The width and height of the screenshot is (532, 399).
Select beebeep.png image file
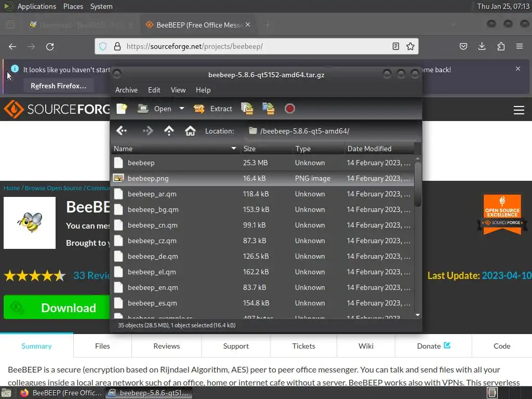coord(262,179)
